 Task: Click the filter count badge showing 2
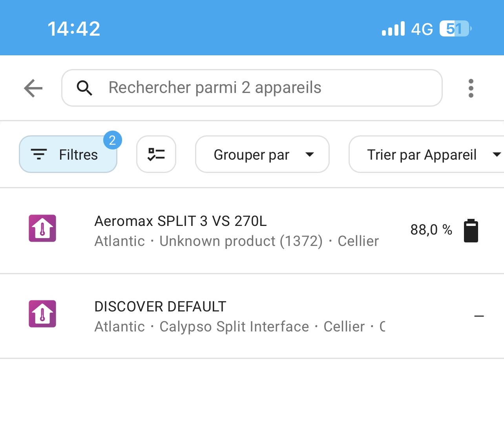click(113, 140)
